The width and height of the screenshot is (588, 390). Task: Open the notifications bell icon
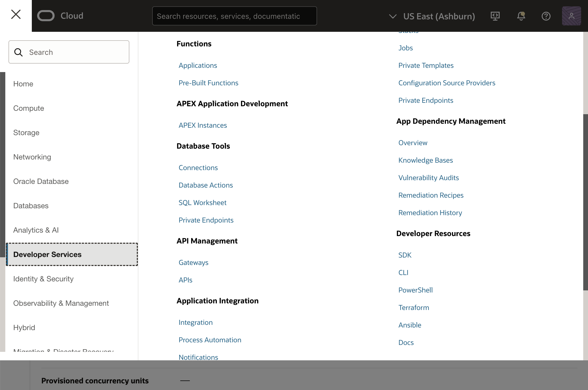(521, 16)
